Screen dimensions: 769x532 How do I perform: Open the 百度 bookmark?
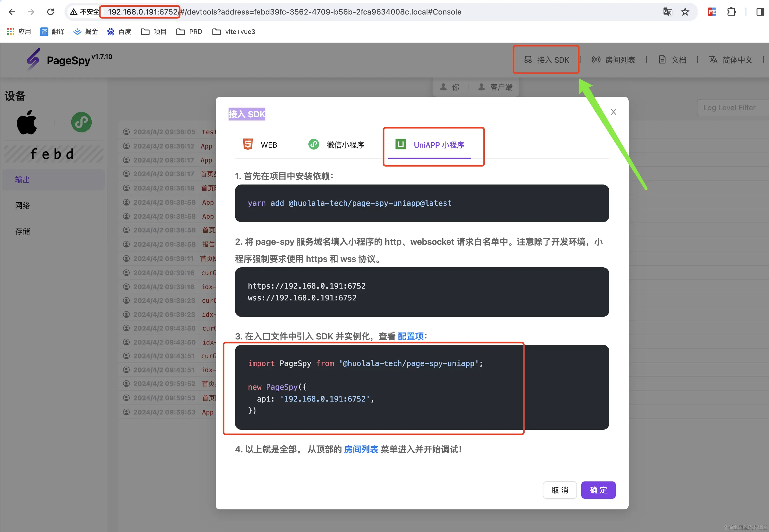tap(119, 32)
